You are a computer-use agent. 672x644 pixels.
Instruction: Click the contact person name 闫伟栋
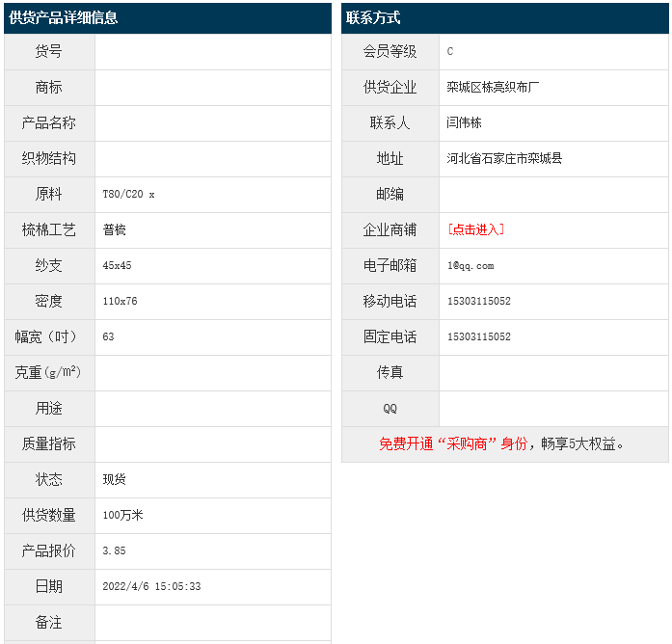pyautogui.click(x=464, y=122)
